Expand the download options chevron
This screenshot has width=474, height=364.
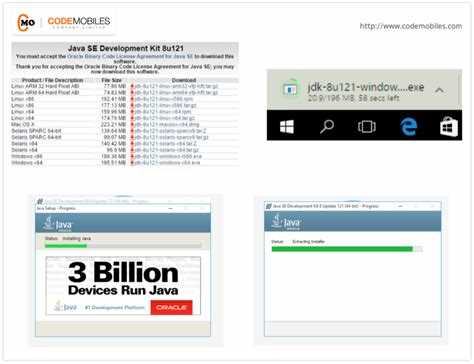point(439,90)
